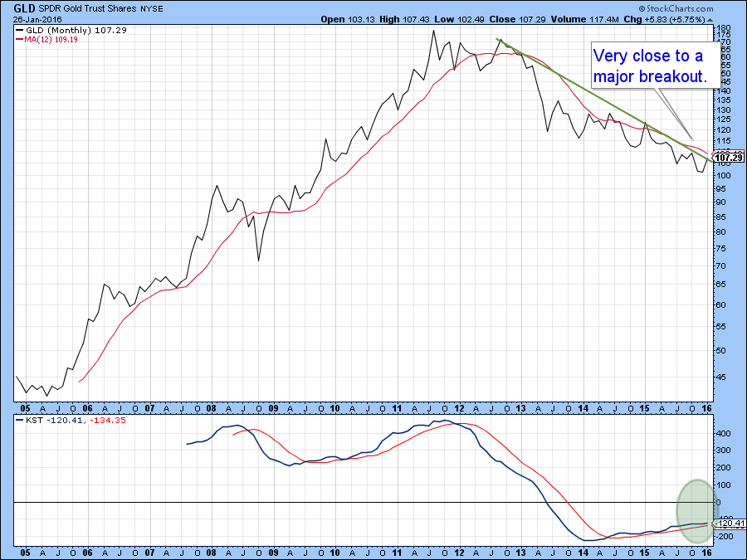Click year 13 on the price panel time axis
The image size is (747, 560).
520,408
